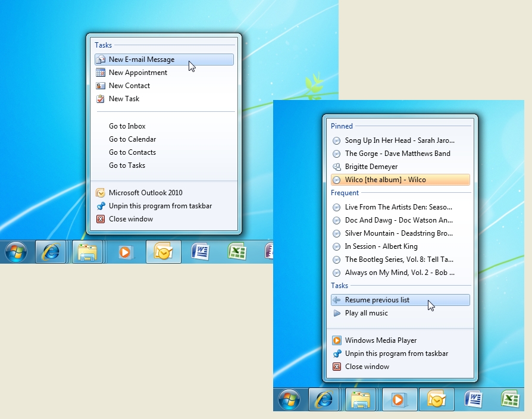Click the New Contact card icon
Viewport: 532px width, 419px height.
[x=101, y=86]
